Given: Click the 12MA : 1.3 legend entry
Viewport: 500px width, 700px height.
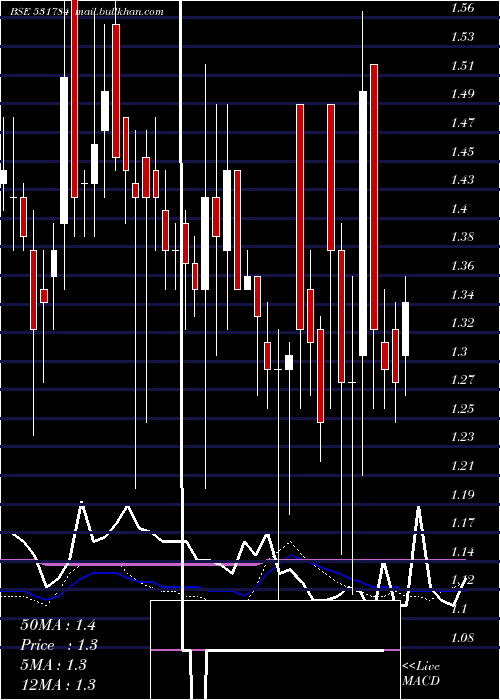Looking at the screenshot, I should 58,684.
